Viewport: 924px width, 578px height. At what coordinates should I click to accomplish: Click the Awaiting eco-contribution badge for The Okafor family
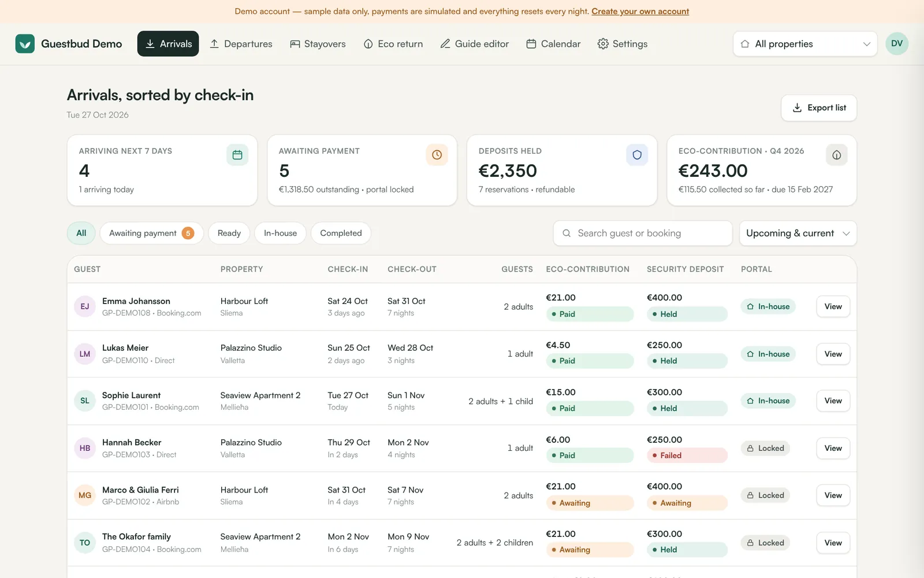[590, 550]
